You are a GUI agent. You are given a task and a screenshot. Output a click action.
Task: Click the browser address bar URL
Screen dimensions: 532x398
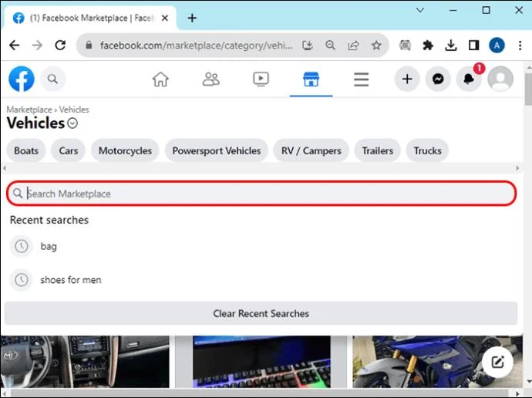[x=196, y=46]
